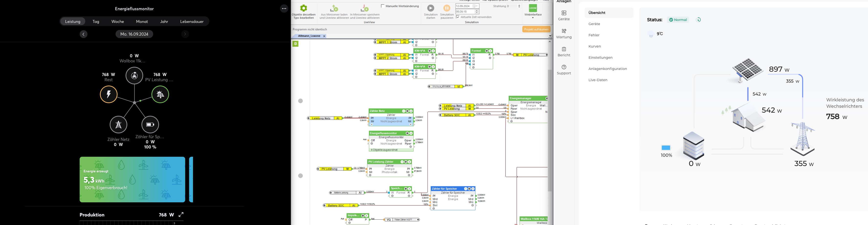The height and width of the screenshot is (225, 868).
Task: Select the Leistung Netz input on Zähler Netz
Action: click(325, 118)
